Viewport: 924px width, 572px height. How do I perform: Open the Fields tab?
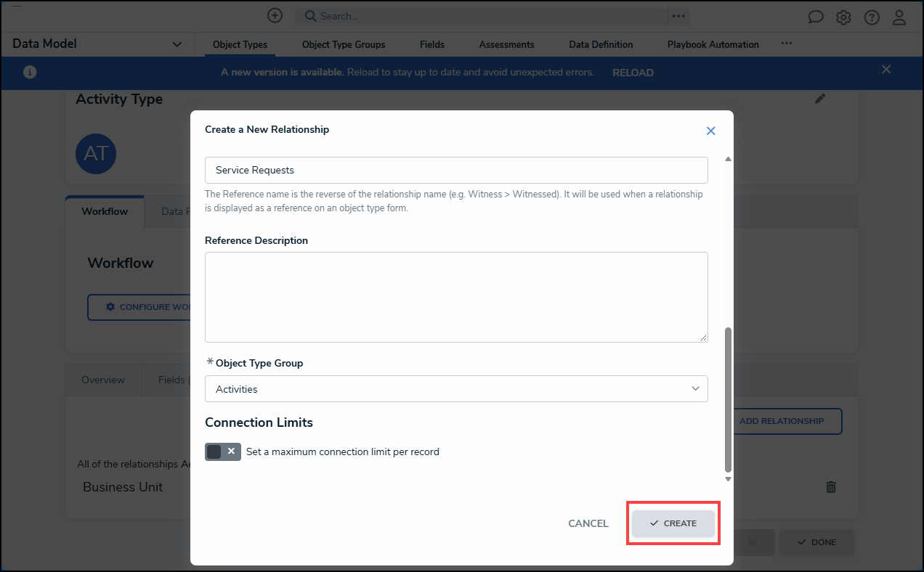(x=432, y=44)
